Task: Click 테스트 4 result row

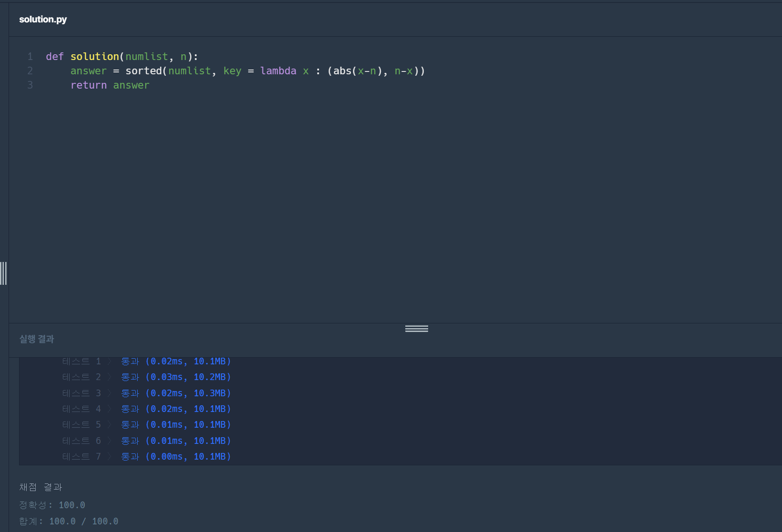Action: (x=147, y=409)
